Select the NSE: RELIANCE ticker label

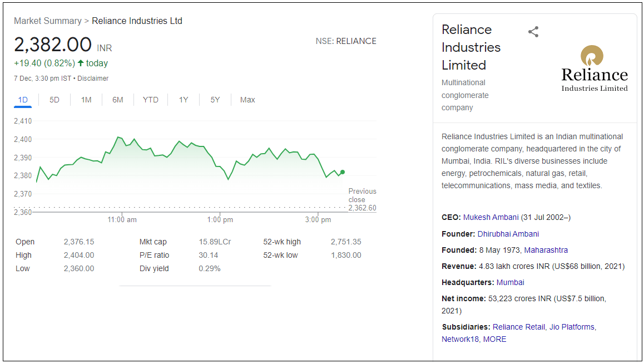[x=346, y=41]
